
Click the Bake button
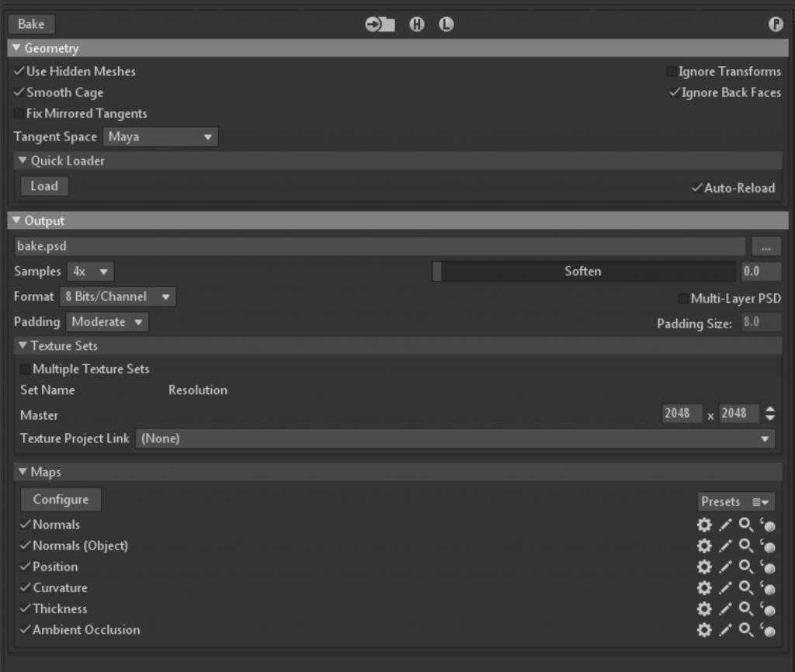pyautogui.click(x=31, y=24)
